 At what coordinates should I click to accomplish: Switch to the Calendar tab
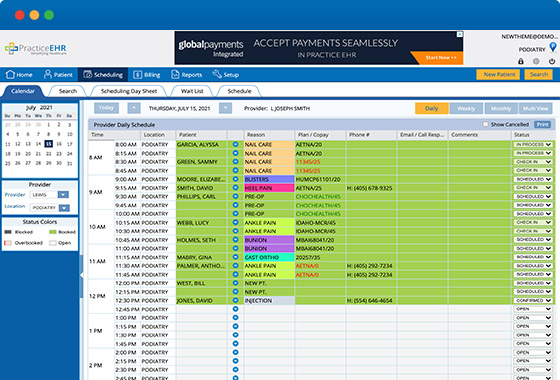pos(23,91)
